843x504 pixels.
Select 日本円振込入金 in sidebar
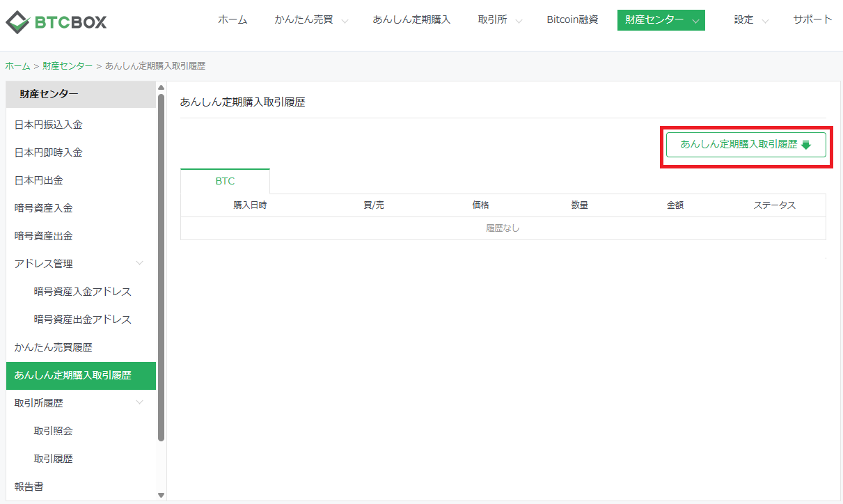[81, 125]
